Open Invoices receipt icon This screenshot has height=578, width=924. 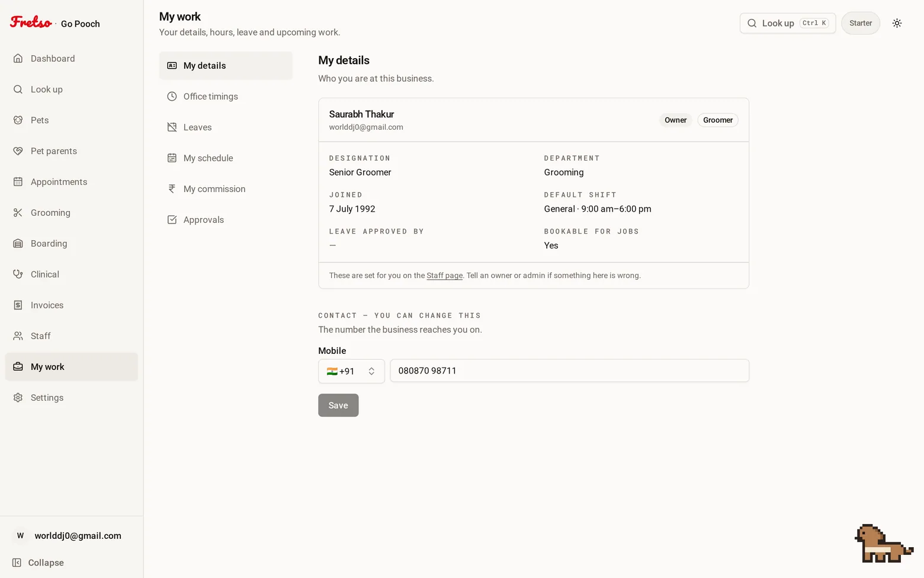tap(18, 305)
